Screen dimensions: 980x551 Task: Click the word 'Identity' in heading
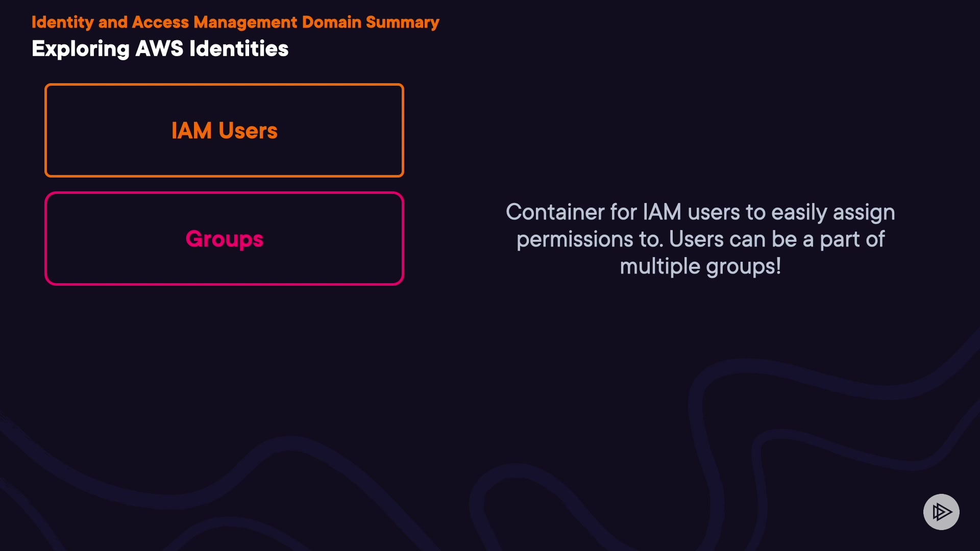(62, 22)
